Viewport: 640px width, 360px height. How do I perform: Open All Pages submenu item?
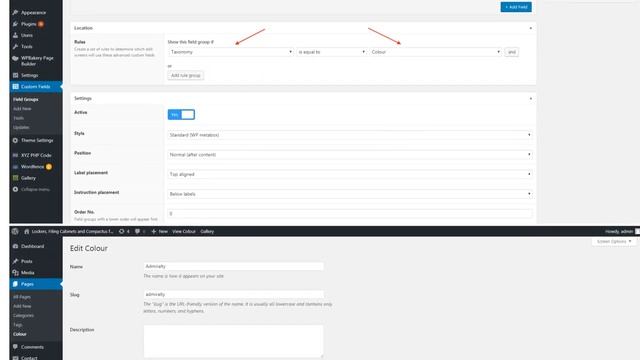tap(22, 297)
